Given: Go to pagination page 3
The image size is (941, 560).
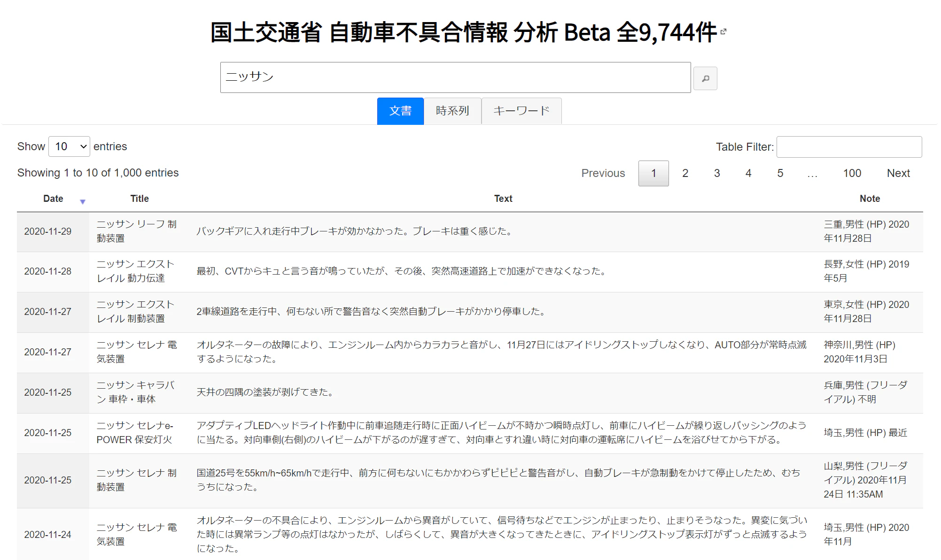Looking at the screenshot, I should [717, 173].
